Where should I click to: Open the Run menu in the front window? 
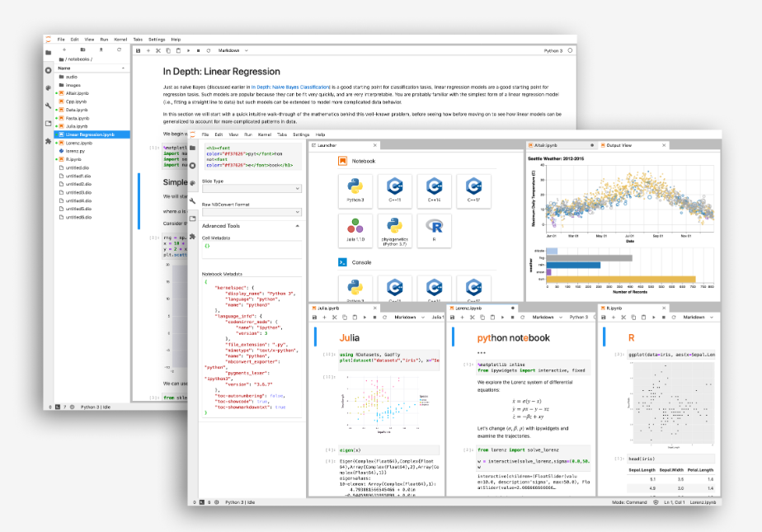248,134
